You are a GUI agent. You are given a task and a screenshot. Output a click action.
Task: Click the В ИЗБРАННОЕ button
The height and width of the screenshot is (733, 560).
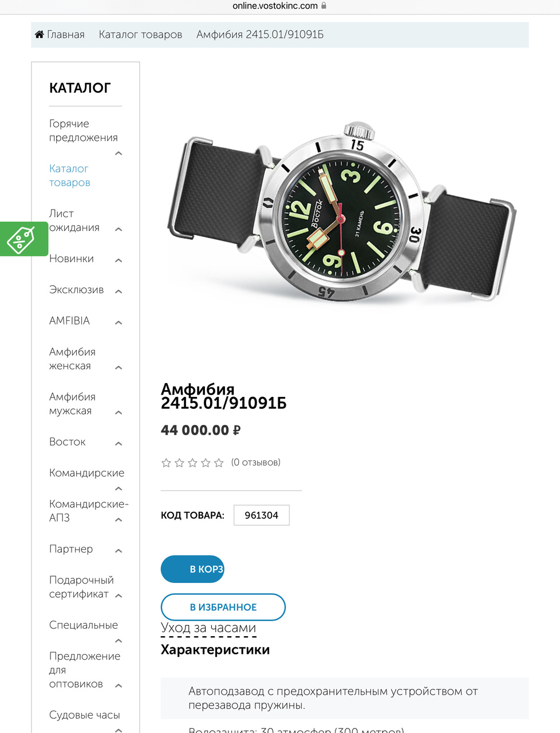click(223, 607)
